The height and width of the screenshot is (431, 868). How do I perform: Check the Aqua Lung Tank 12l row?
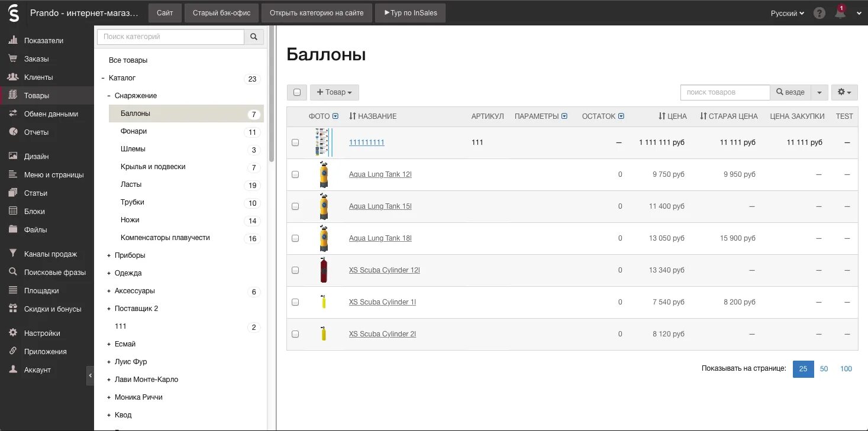[295, 174]
